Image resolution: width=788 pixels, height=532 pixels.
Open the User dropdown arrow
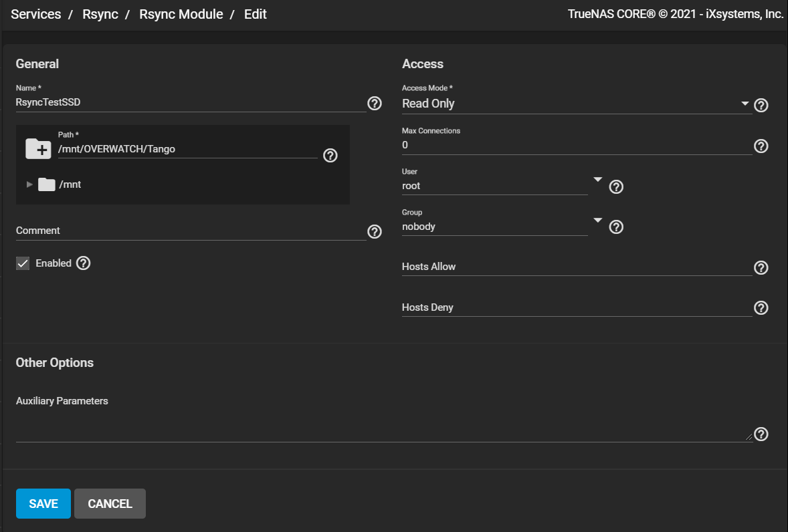[x=597, y=179]
